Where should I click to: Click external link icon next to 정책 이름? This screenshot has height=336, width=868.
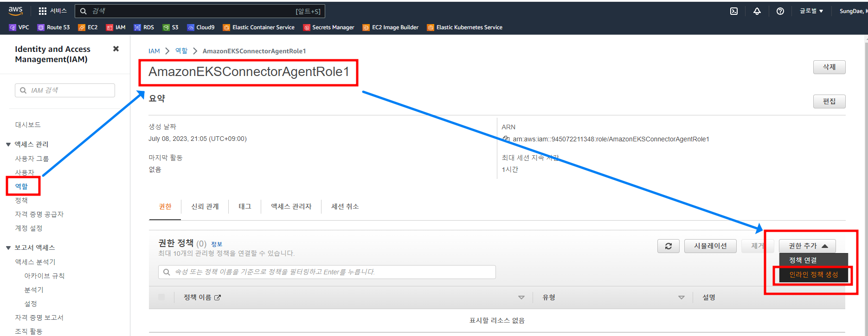pyautogui.click(x=218, y=298)
